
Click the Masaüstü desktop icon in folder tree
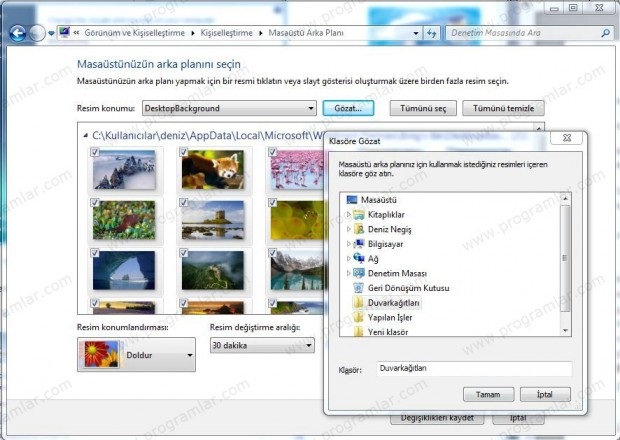tap(351, 200)
